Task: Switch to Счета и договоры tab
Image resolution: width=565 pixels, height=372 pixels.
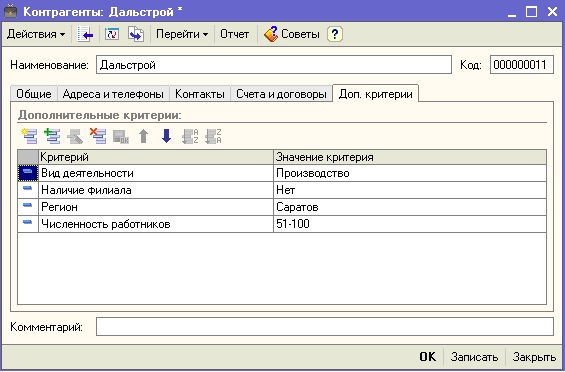Action: 281,94
